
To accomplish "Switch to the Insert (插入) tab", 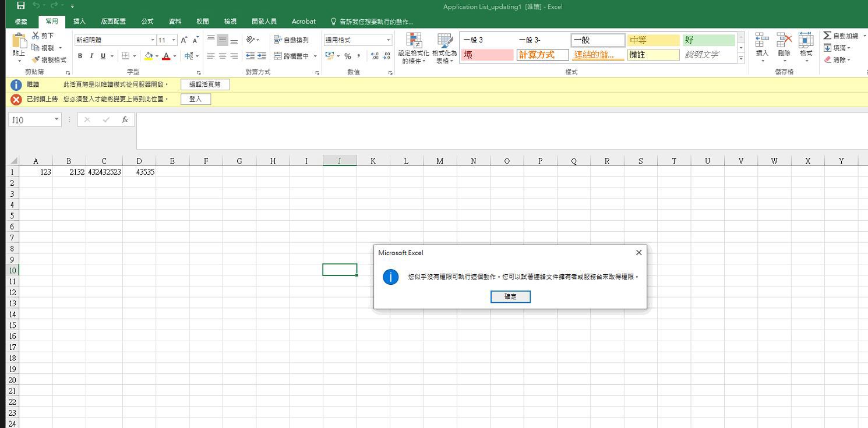I will point(79,22).
